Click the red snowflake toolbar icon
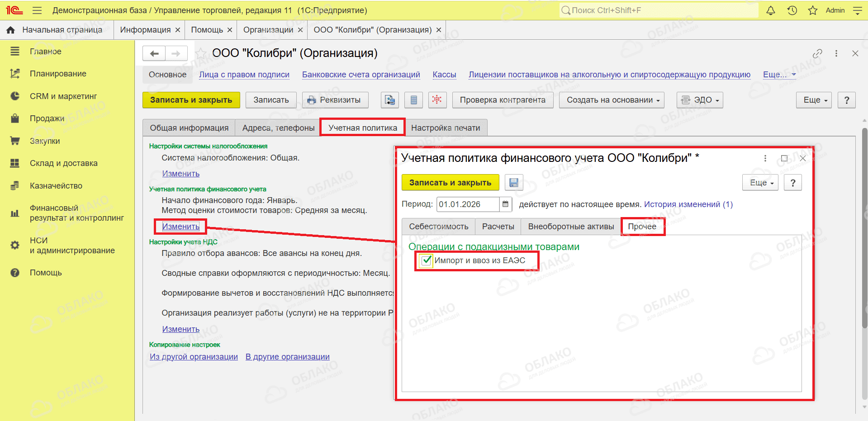 tap(437, 100)
